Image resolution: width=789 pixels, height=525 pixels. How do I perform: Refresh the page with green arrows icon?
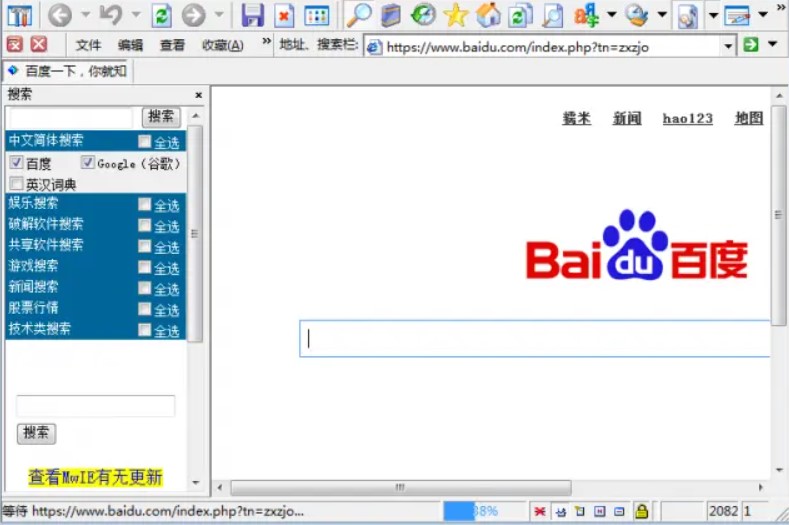coord(162,15)
